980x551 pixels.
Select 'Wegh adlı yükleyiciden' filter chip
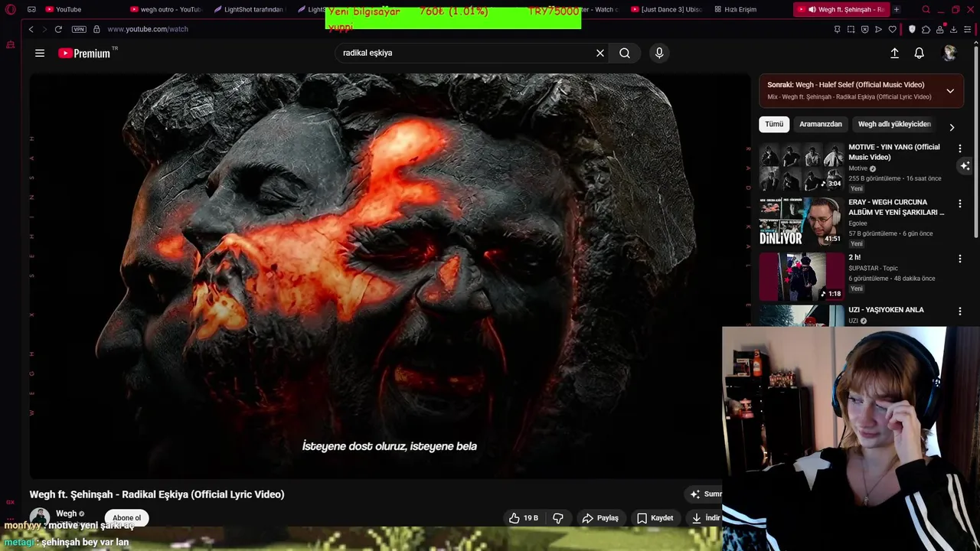tap(894, 124)
